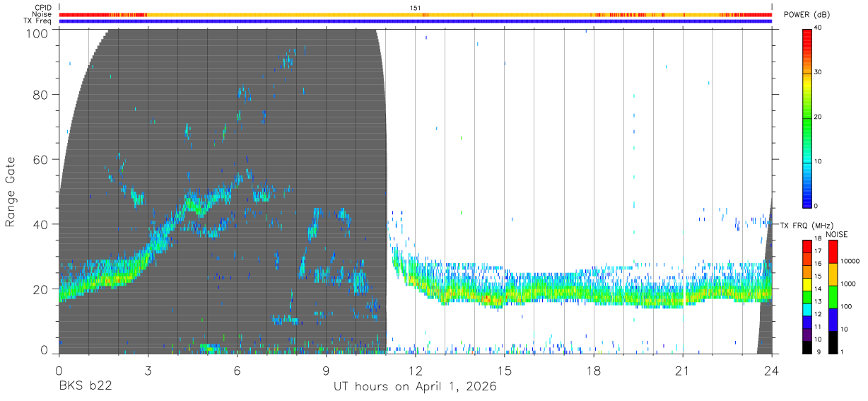Screen dimensions: 868x401
Task: Click the Noise strip above the plot
Action: tap(416, 14)
